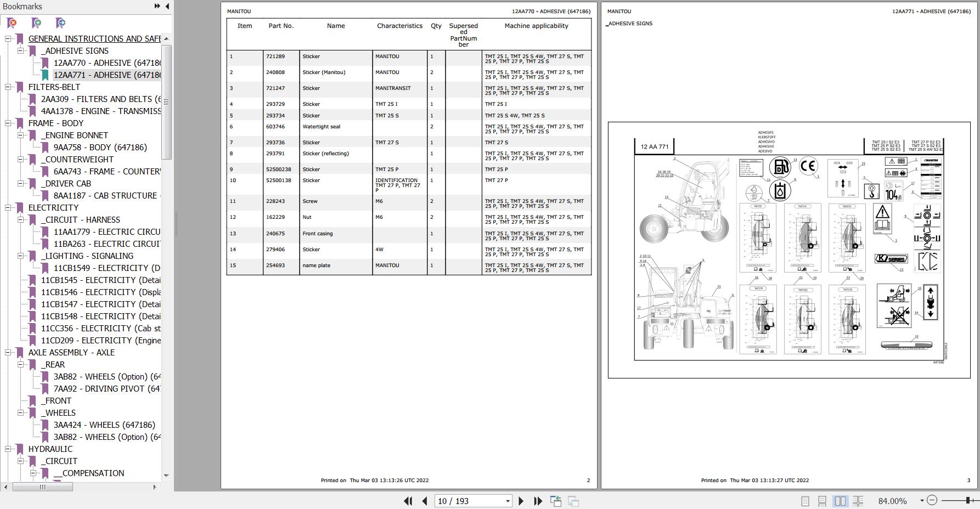Image resolution: width=980 pixels, height=509 pixels.
Task: Go to the selected bookmark destination
Action: tap(60, 24)
